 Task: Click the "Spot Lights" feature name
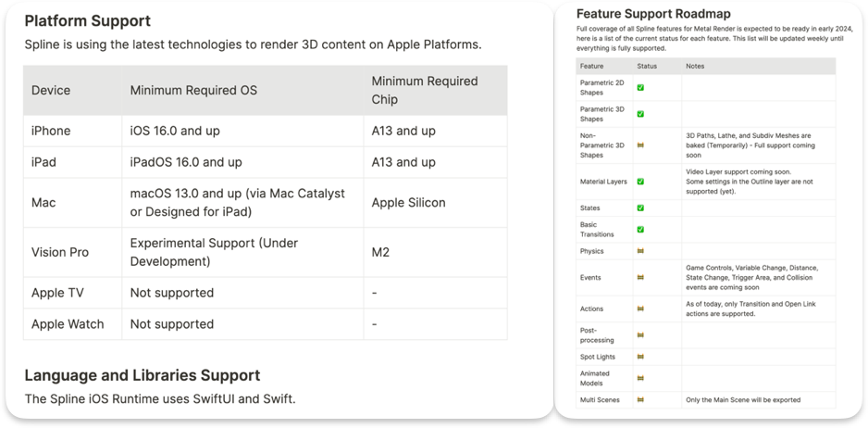[x=598, y=357]
